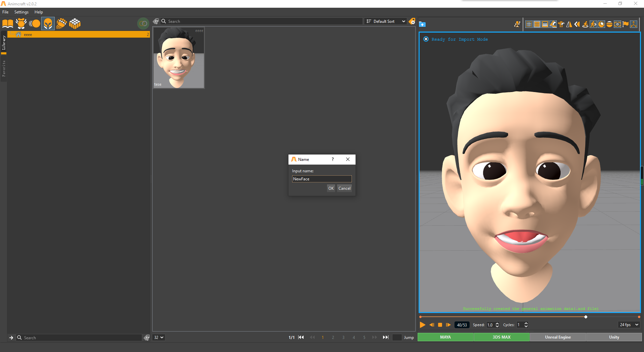644x352 pixels.
Task: Switch to the Library side tab
Action: (x=4, y=43)
